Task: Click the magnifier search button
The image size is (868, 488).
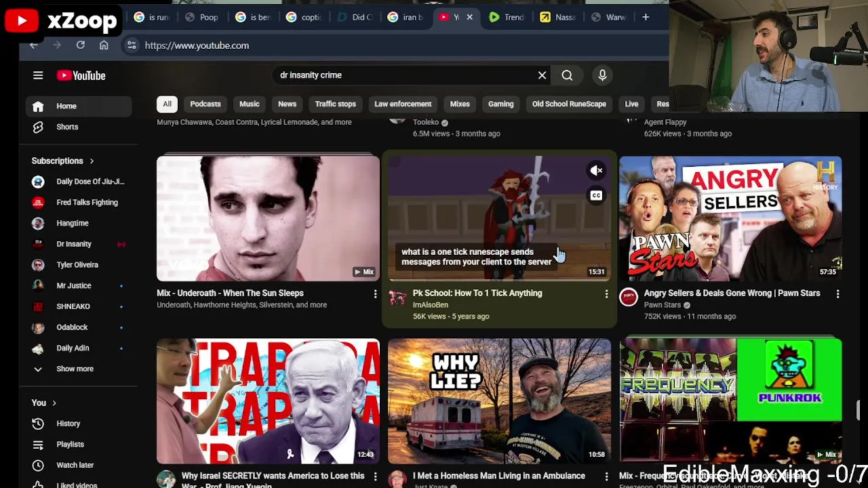Action: (x=567, y=75)
